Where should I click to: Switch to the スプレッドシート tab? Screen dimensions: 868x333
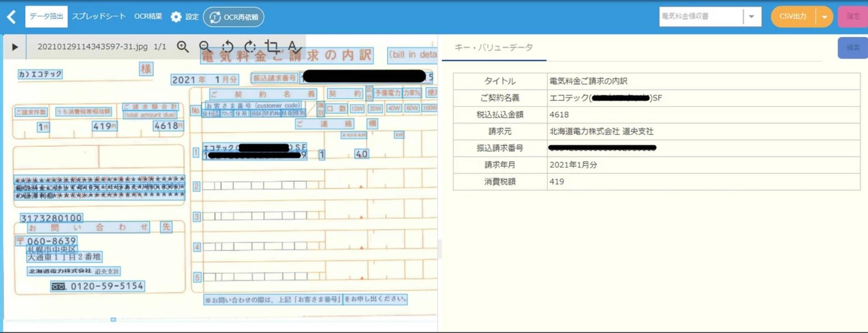99,17
